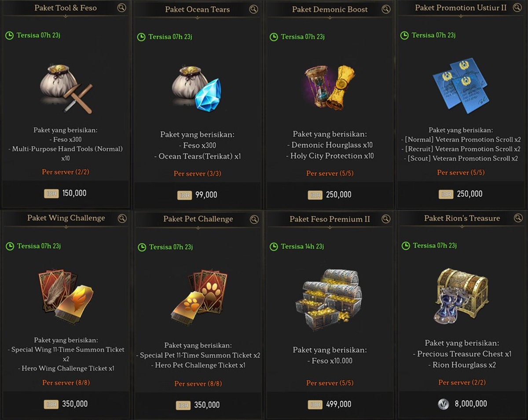The width and height of the screenshot is (528, 420).
Task: Click magnifier on Paket Promotion Ustiur II
Action: 517,8
